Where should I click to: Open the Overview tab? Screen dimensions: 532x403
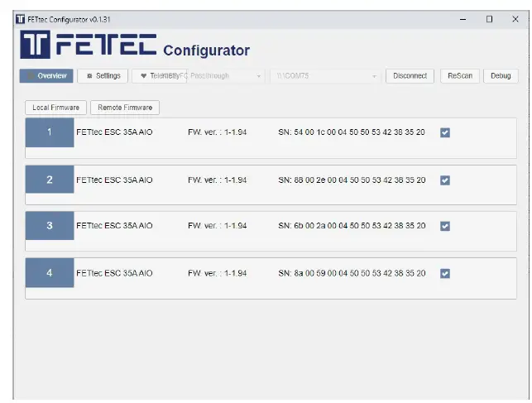tap(46, 75)
